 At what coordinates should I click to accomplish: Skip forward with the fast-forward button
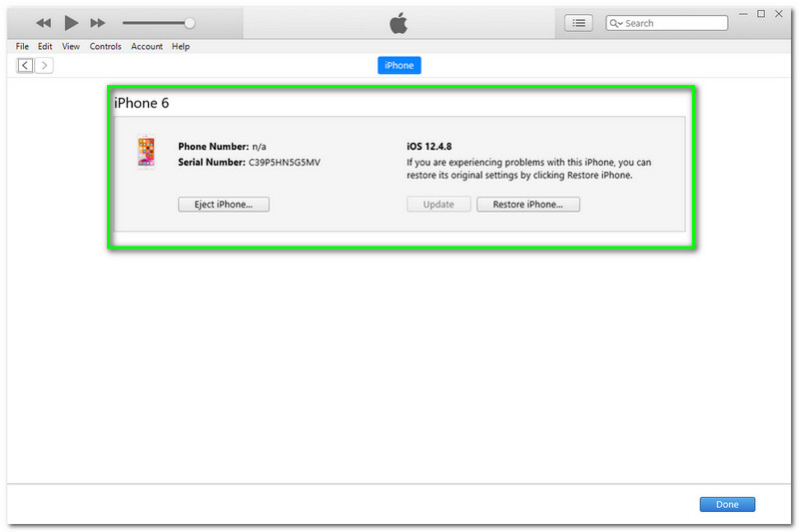pyautogui.click(x=97, y=23)
